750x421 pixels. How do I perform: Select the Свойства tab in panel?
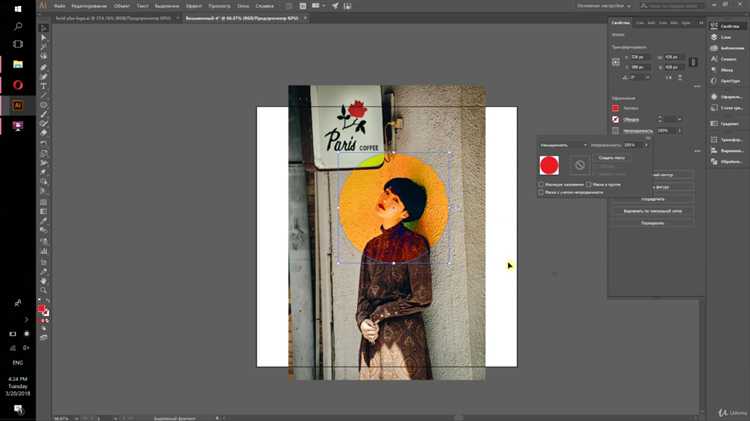621,22
